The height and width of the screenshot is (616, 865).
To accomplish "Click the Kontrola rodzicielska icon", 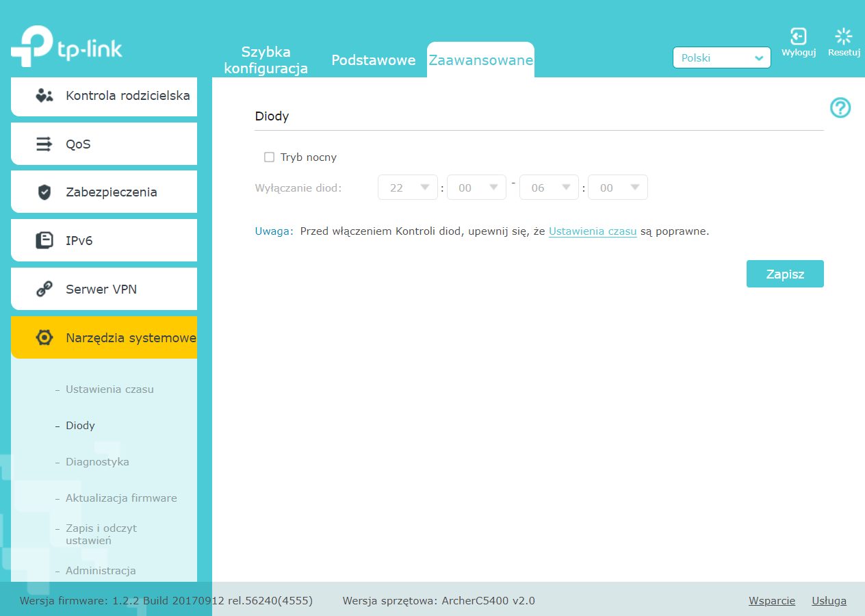I will (44, 96).
